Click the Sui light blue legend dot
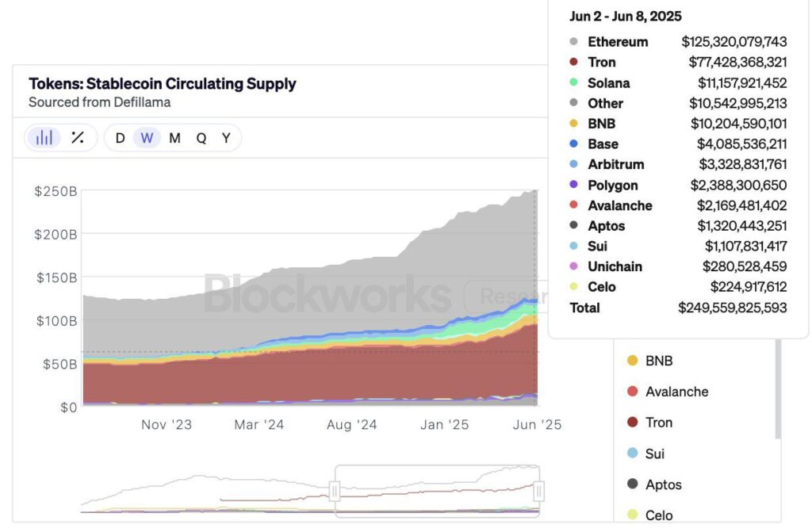 click(x=632, y=454)
